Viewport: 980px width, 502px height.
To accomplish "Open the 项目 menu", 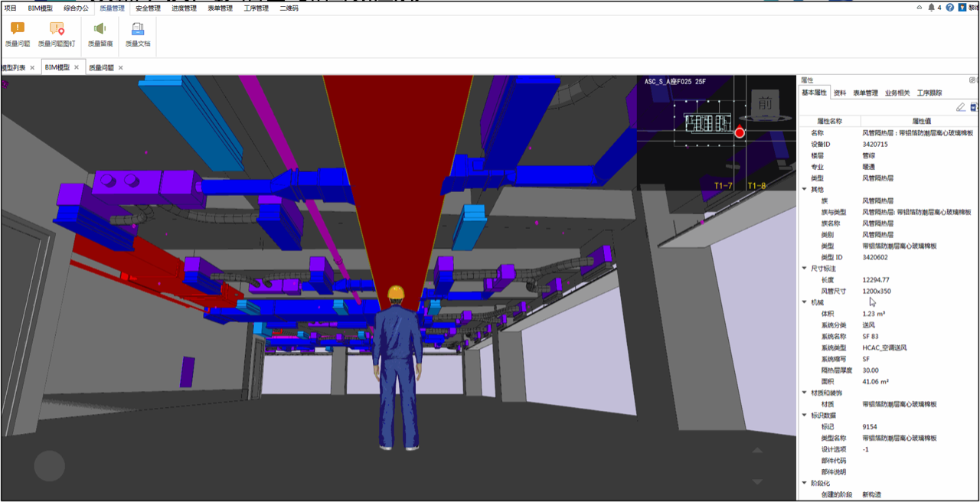I will click(10, 8).
